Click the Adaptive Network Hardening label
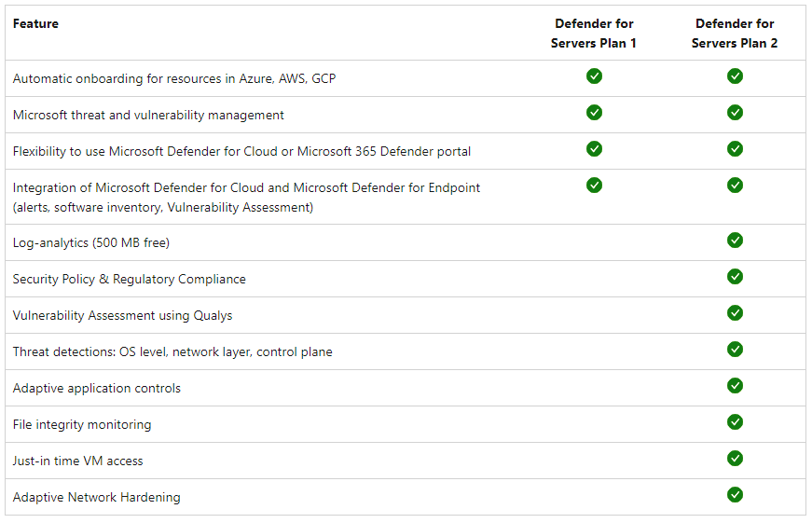 pyautogui.click(x=97, y=498)
